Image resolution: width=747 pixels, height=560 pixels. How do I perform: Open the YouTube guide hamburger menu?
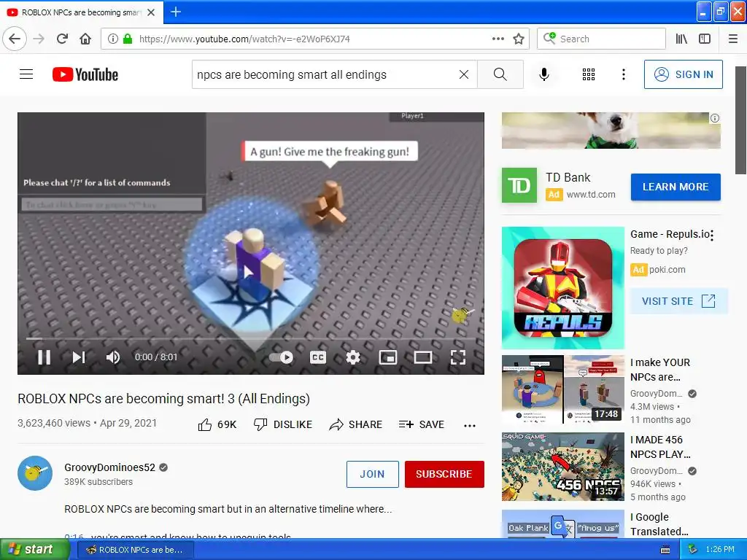(26, 74)
